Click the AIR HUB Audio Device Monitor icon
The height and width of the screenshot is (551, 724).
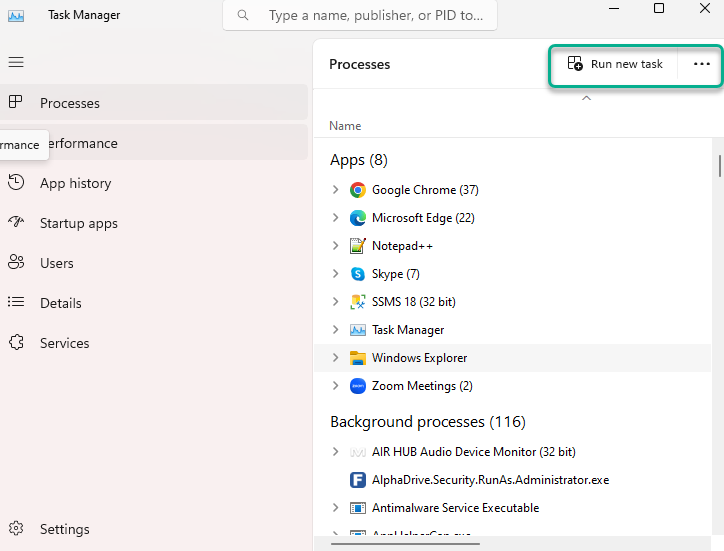357,452
